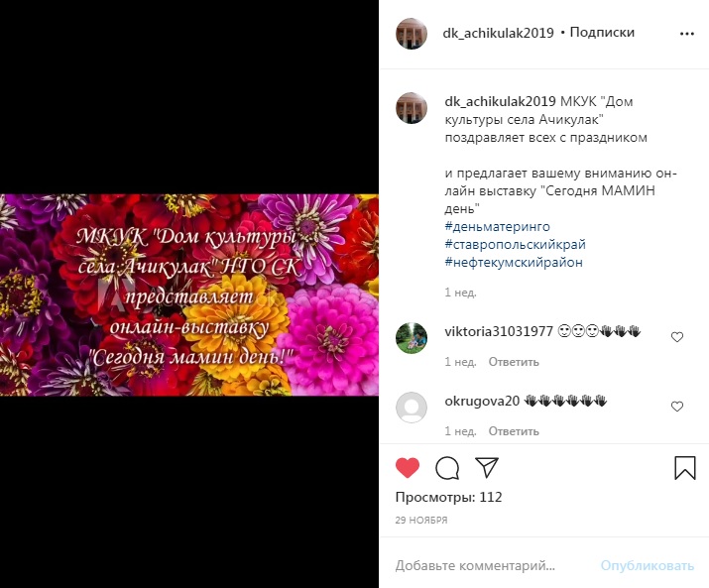The width and height of the screenshot is (709, 588).
Task: Open the comment speech bubble icon
Action: click(447, 468)
